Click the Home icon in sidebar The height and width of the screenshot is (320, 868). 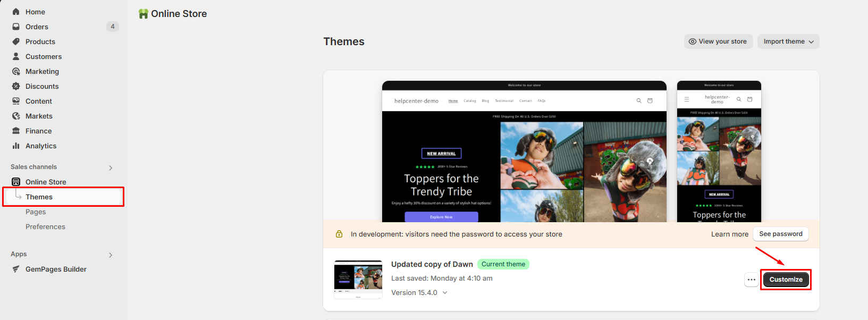pyautogui.click(x=16, y=12)
